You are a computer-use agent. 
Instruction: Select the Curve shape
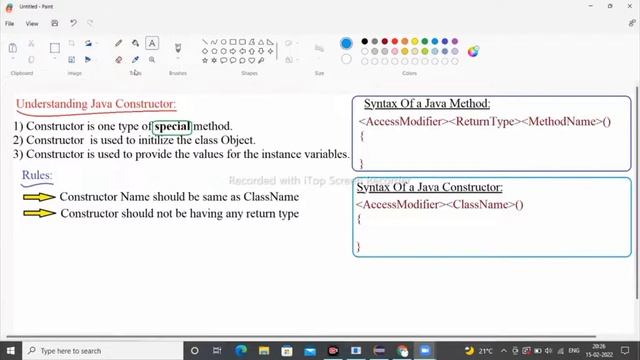click(x=214, y=42)
